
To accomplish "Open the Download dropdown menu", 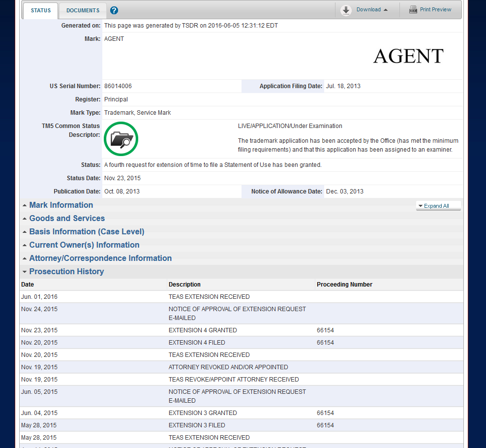I will [x=368, y=9].
